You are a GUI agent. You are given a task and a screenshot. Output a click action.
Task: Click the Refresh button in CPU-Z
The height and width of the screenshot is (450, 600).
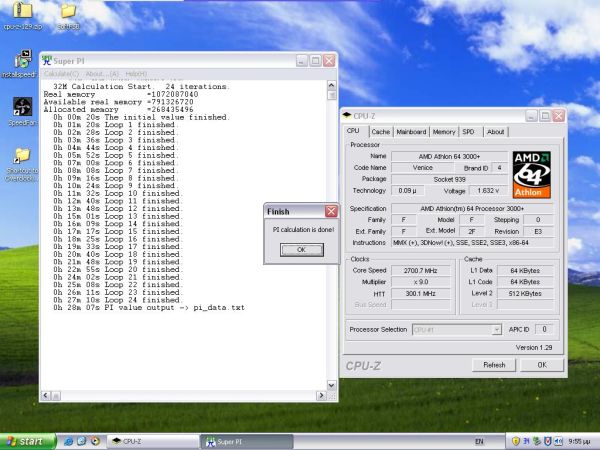tap(494, 365)
